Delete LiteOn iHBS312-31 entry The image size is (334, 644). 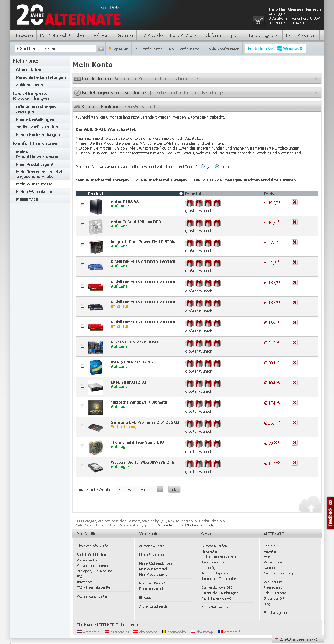tap(294, 383)
